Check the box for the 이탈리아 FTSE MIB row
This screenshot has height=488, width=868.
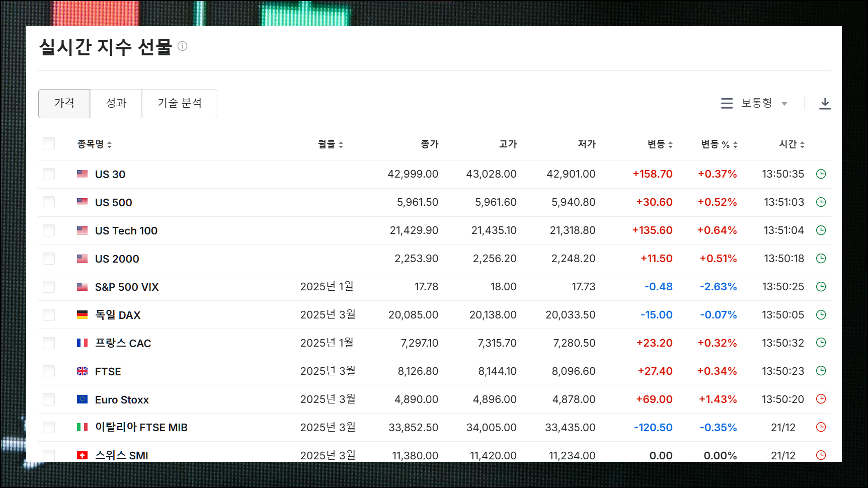coord(49,428)
